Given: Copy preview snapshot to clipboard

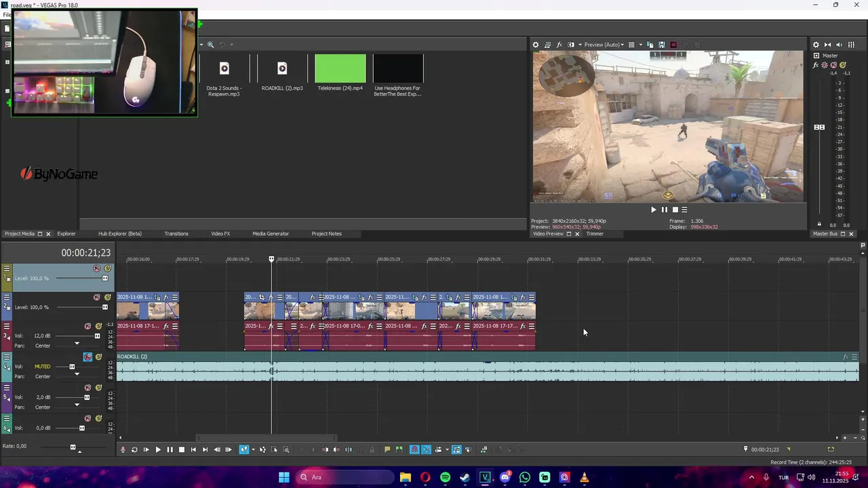Looking at the screenshot, I should 651,45.
